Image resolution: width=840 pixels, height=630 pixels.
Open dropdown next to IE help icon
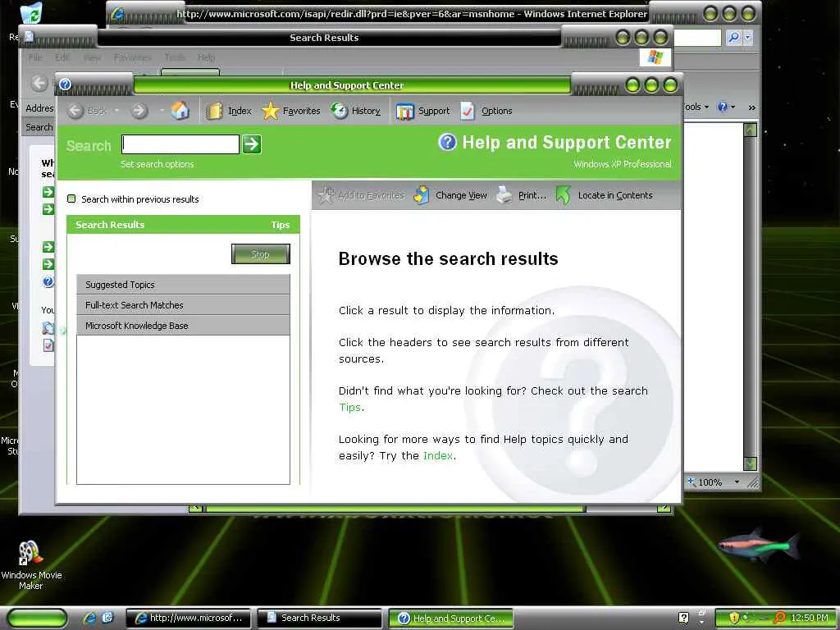coord(733,107)
